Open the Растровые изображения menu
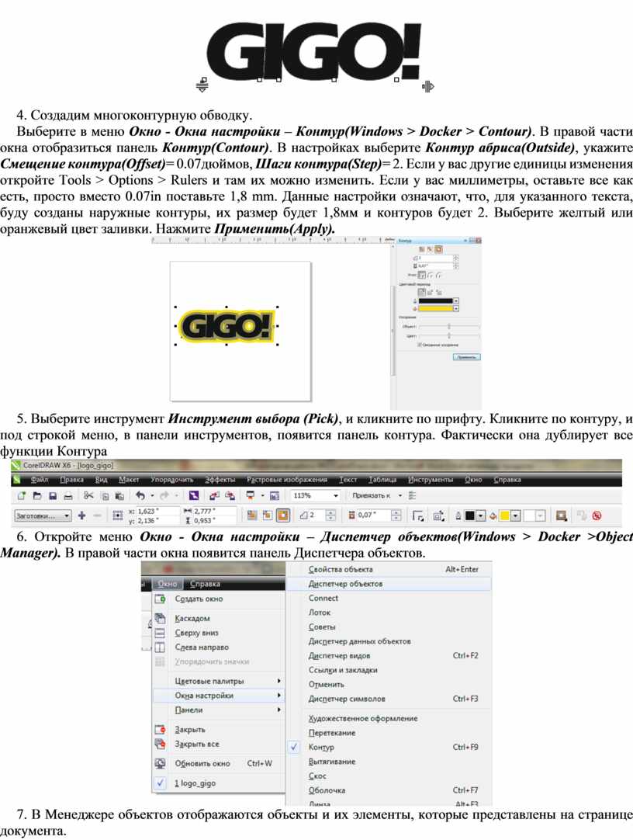The width and height of the screenshot is (633, 840). [286, 480]
